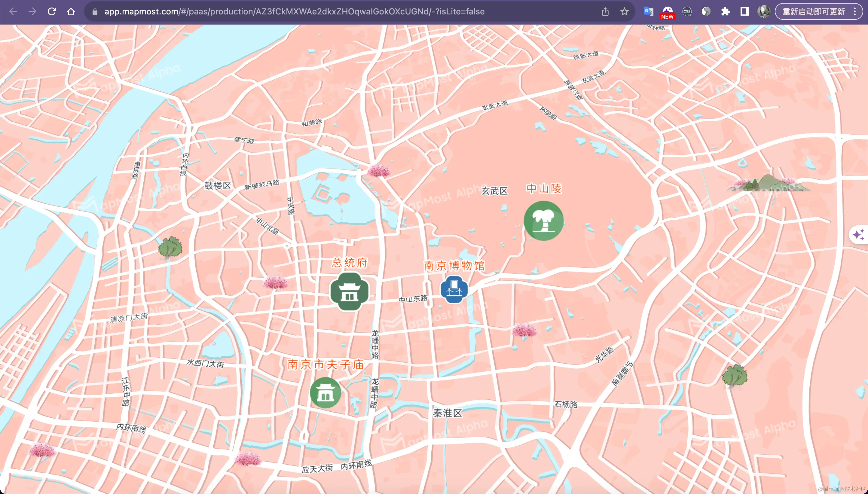
Task: Click the 尧新大道 road label
Action: (586, 55)
